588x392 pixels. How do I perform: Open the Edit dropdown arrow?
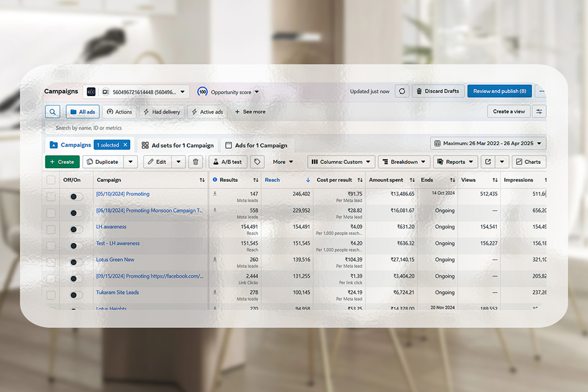tap(179, 162)
